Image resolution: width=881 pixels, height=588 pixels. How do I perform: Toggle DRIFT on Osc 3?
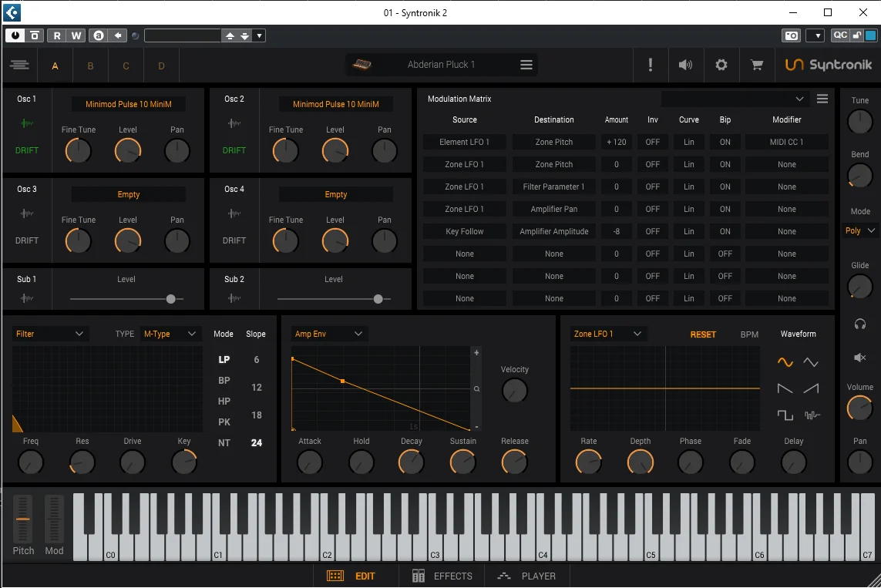(26, 240)
